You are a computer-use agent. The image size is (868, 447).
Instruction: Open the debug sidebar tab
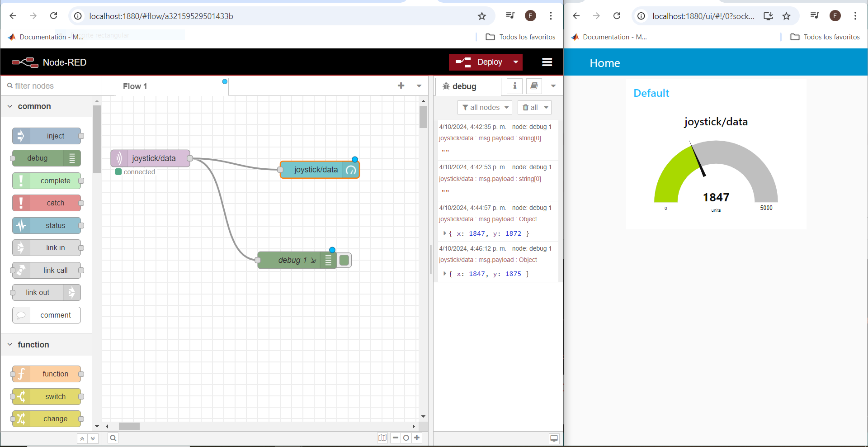click(468, 86)
